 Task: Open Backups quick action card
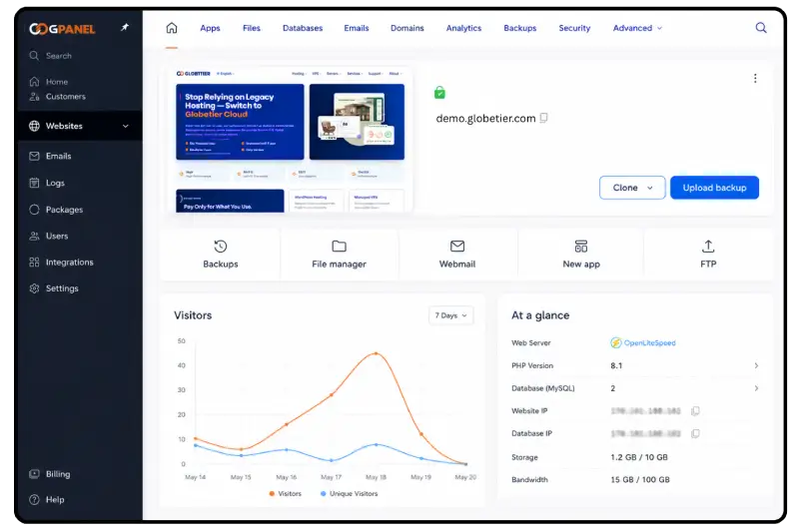pos(220,255)
